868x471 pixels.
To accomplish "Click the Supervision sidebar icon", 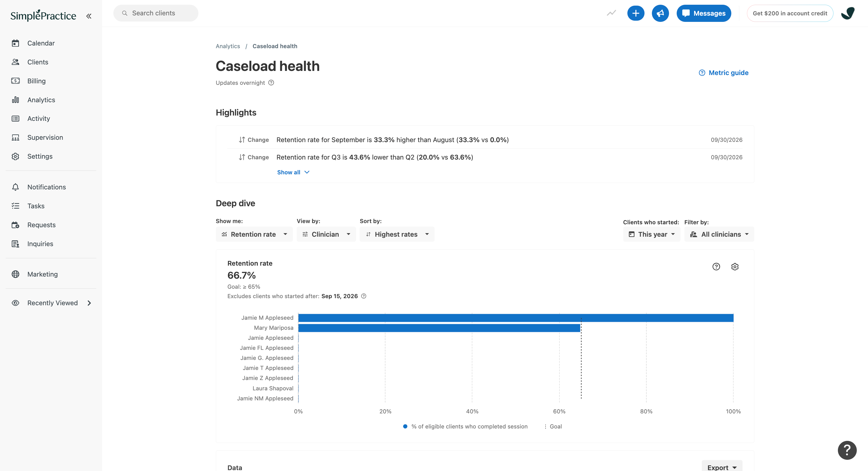I will [15, 138].
